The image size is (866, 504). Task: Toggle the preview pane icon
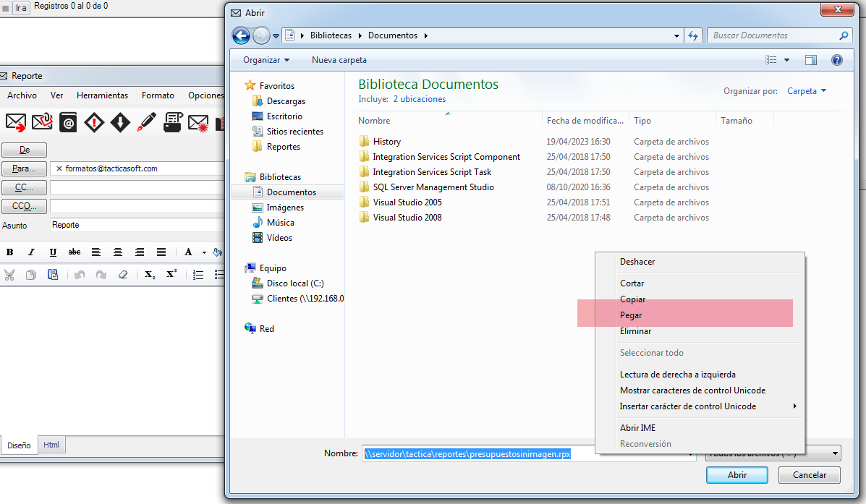click(x=811, y=60)
